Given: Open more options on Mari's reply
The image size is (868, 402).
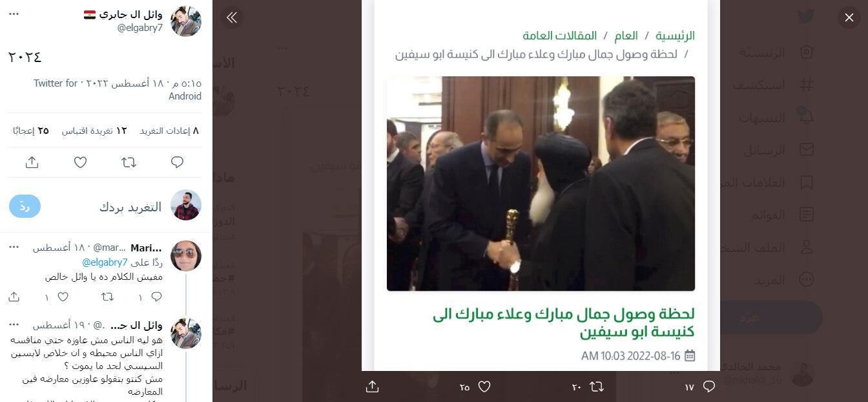Looking at the screenshot, I should point(14,248).
